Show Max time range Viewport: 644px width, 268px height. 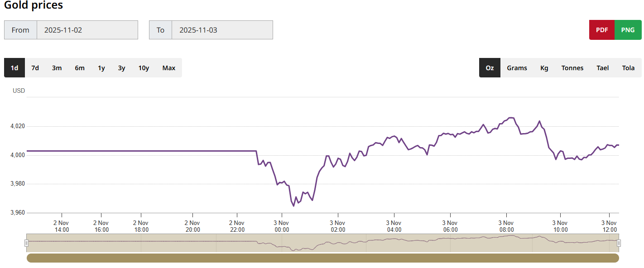click(x=168, y=68)
